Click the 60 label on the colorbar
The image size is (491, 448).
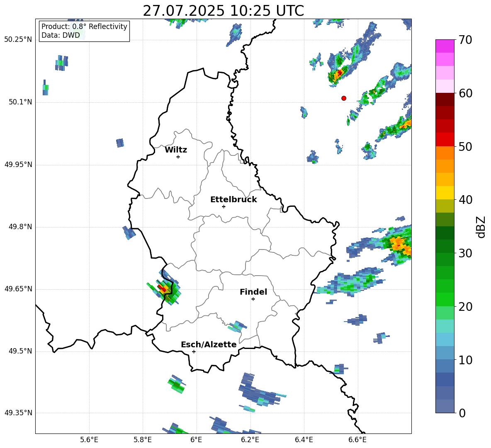pos(465,93)
